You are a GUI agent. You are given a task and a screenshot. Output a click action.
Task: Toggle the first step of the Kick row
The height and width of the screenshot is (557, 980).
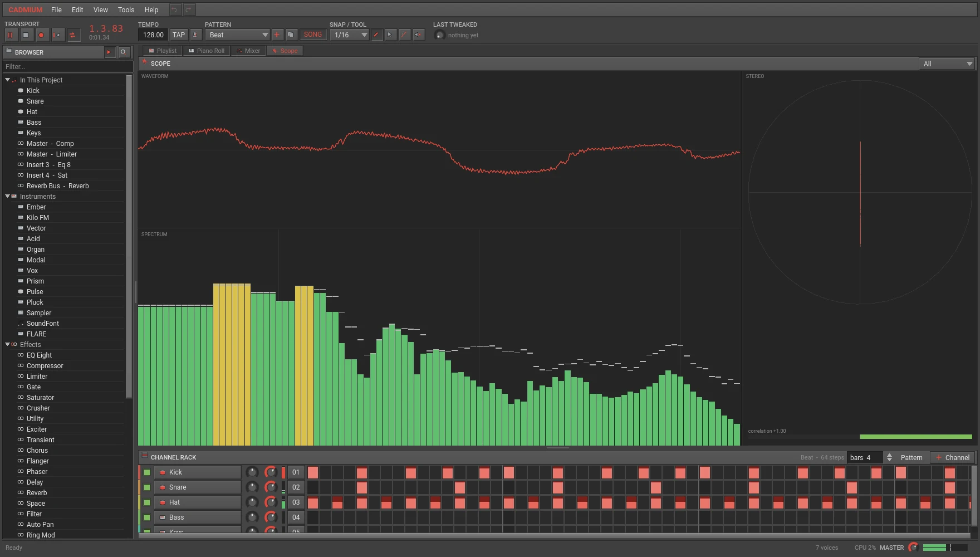[x=313, y=472]
